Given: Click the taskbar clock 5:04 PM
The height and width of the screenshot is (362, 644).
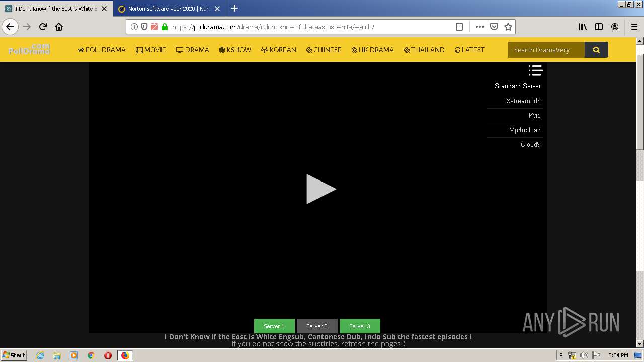Looking at the screenshot, I should tap(618, 355).
